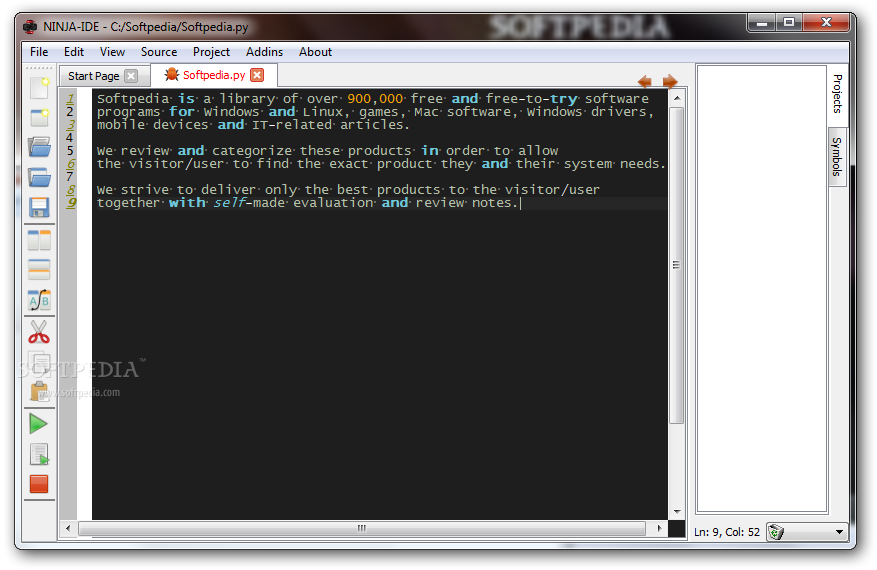
Task: Open the View menu
Action: tap(112, 52)
